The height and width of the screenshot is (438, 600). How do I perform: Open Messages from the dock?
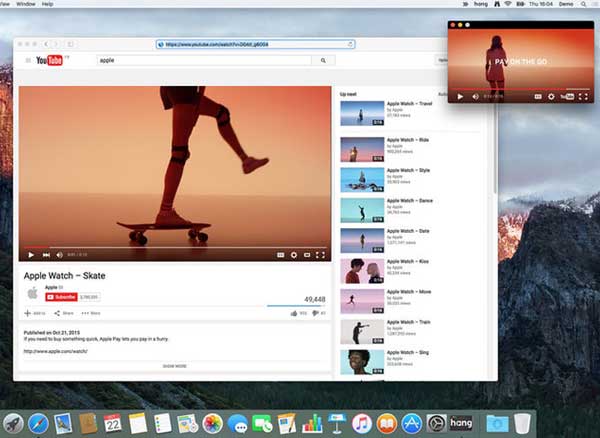tap(237, 423)
